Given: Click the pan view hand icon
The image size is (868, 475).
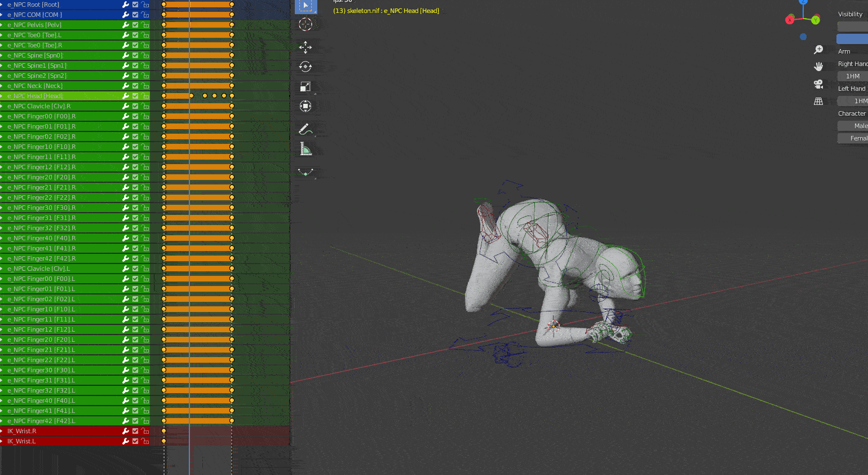Looking at the screenshot, I should (x=818, y=67).
